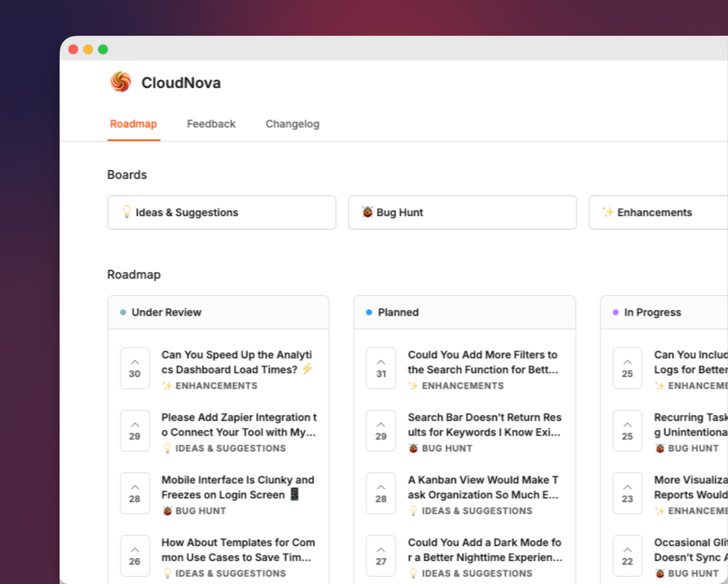Click IDEAS & SUGGESTIONS tag under Zapier post
This screenshot has height=584, width=728.
pos(224,448)
